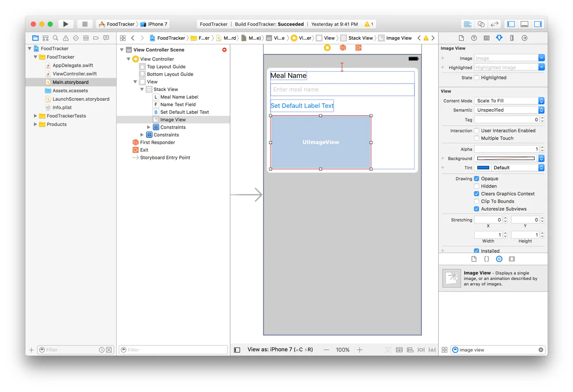Adjust the Alpha value stepper

tap(542, 149)
